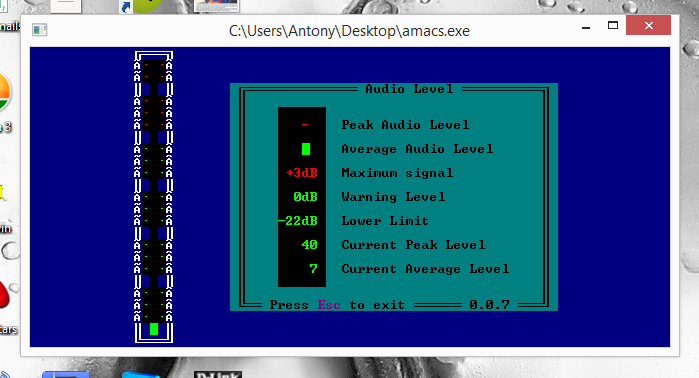Click the amacs.exe console window icon
Screen dimensions: 699x378
(x=40, y=30)
